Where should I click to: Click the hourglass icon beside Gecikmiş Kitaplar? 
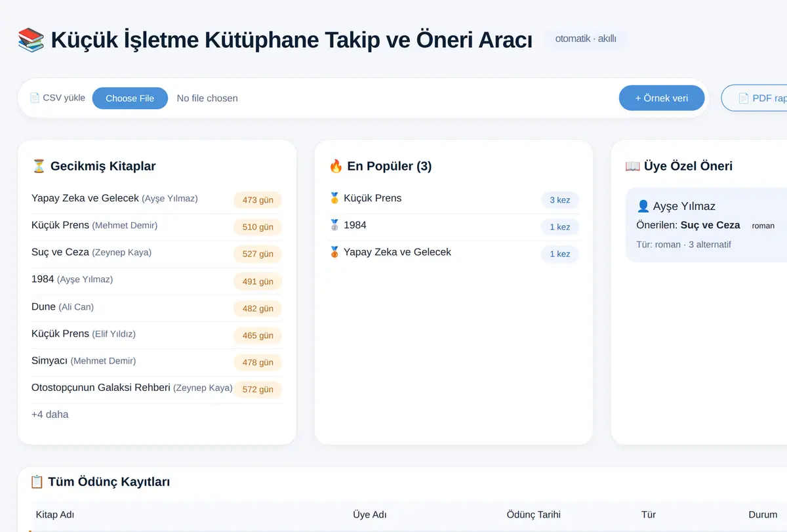pos(39,166)
